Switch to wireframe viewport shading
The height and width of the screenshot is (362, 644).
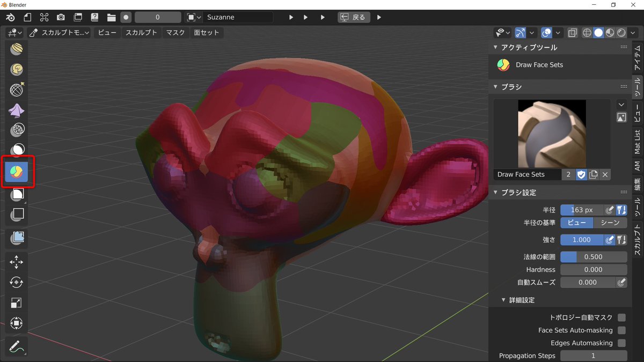tap(587, 33)
